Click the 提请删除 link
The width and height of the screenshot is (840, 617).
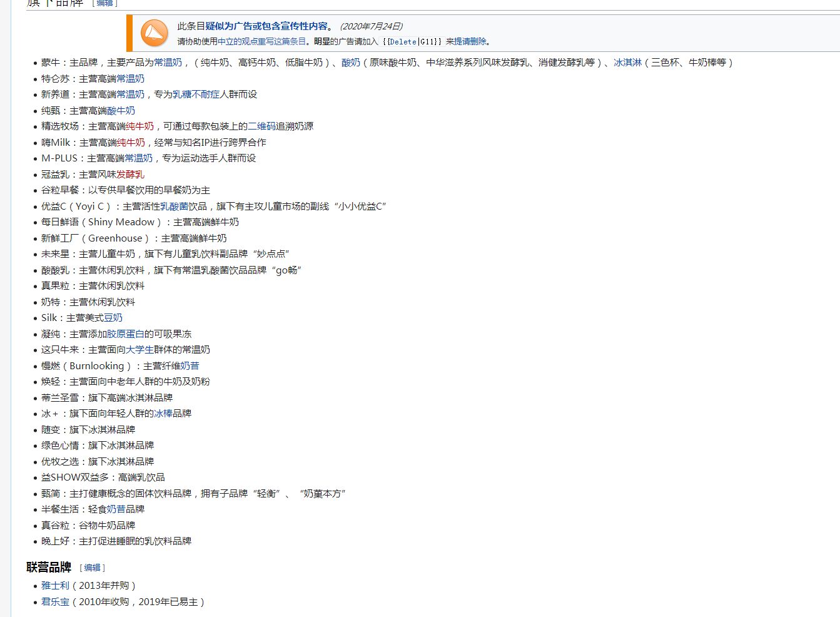(x=470, y=41)
